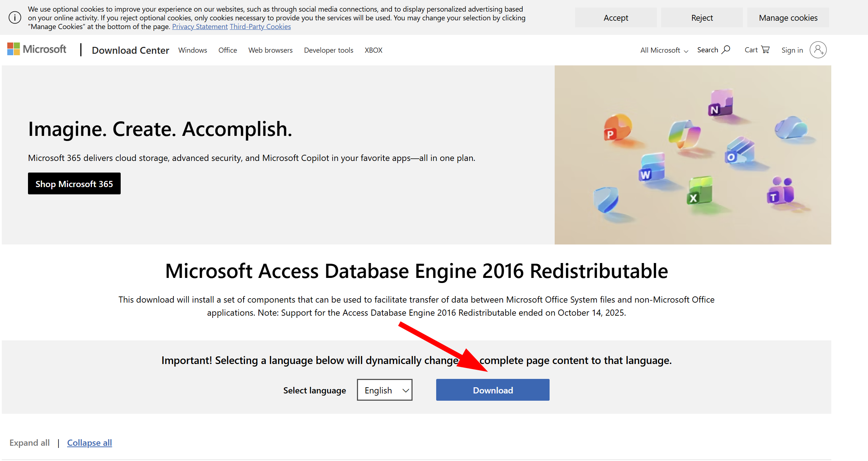Click the Sign in avatar icon
This screenshot has height=461, width=868.
(818, 50)
